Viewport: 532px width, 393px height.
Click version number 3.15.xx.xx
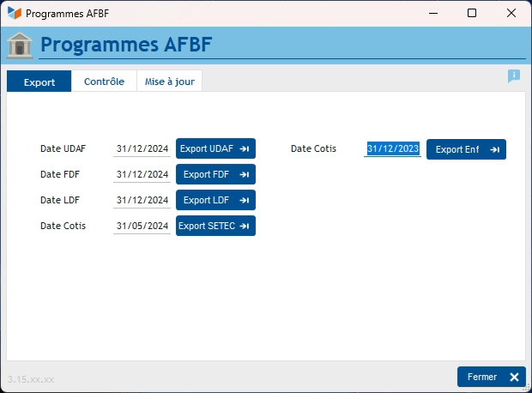(31, 379)
